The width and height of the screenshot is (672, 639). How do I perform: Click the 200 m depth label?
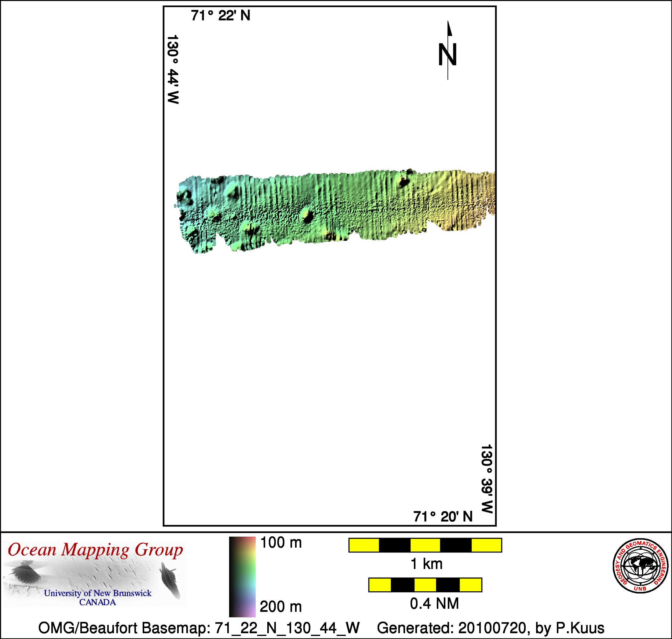tap(281, 607)
